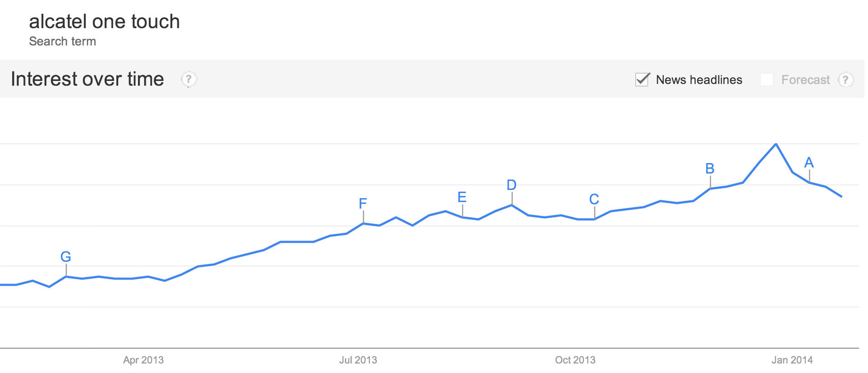The image size is (868, 373).
Task: Click the Oct 2013 axis label
Action: coord(575,360)
